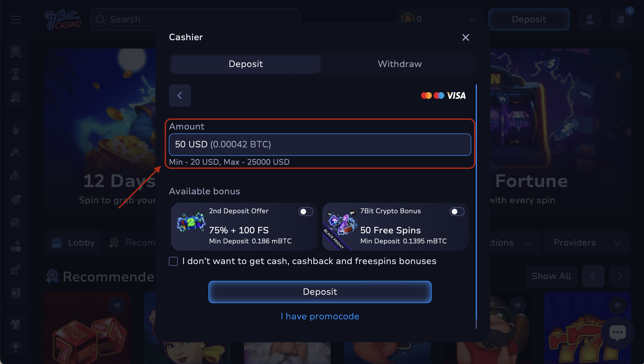Viewport: 644px width, 364px height.
Task: Click the 7Bit Casino logo
Action: tap(63, 20)
